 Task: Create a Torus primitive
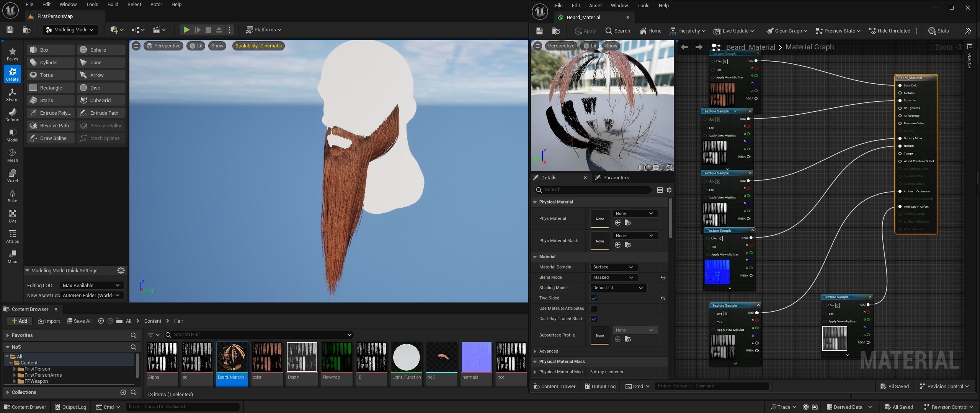[51, 75]
